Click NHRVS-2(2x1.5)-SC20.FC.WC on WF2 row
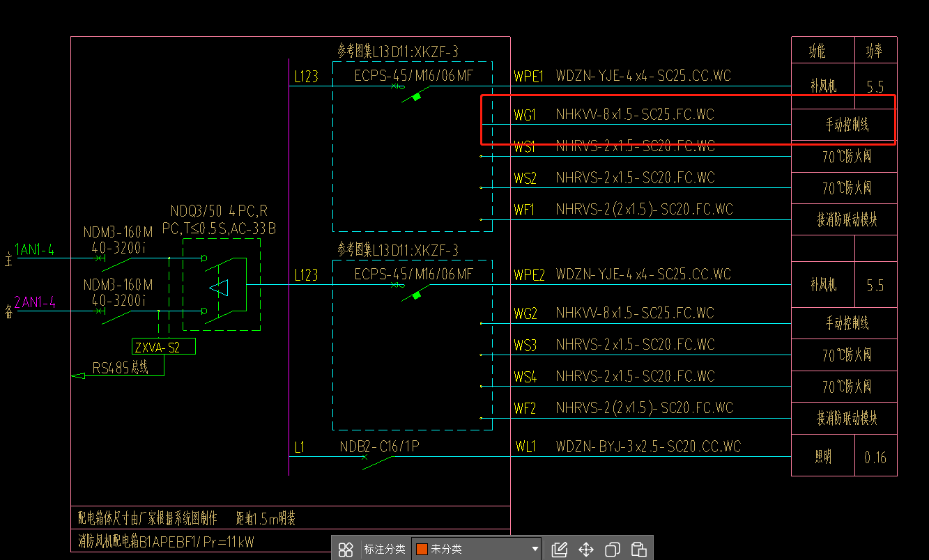Image resolution: width=929 pixels, height=560 pixels. (645, 408)
